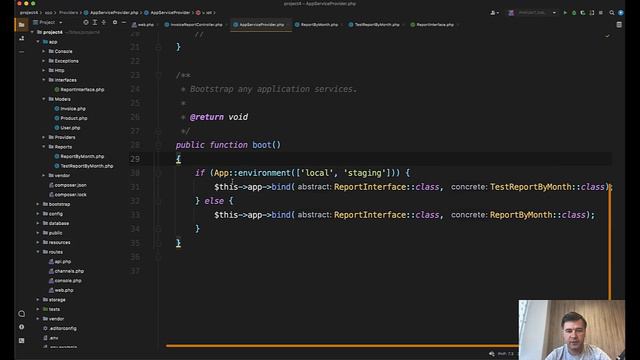Expand the tests folder

pyautogui.click(x=38, y=309)
